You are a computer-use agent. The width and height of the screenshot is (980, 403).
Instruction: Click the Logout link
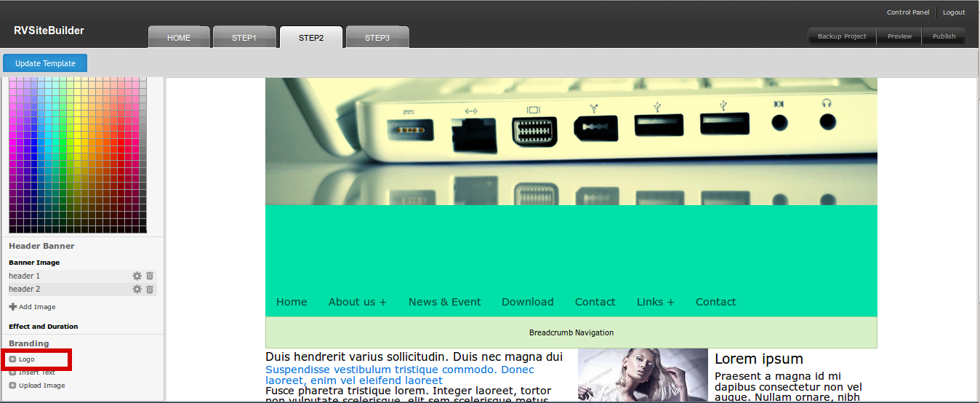pos(954,12)
